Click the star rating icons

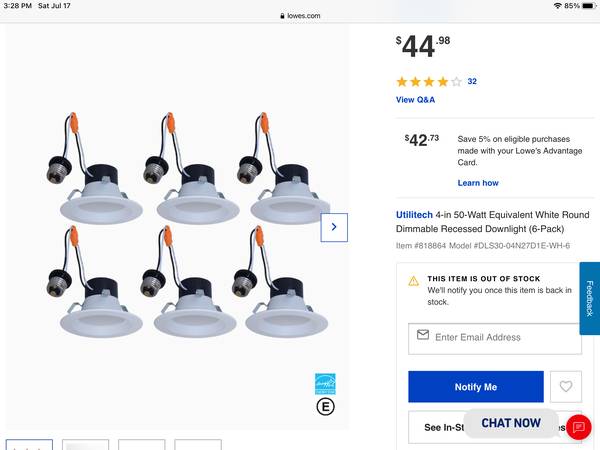tap(429, 82)
